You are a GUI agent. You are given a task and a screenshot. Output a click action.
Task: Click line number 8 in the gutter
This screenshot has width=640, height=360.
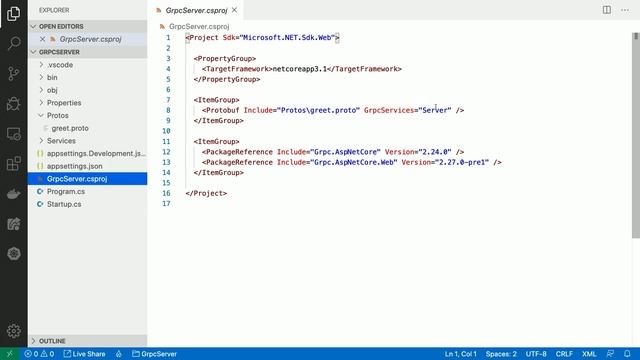tap(168, 110)
